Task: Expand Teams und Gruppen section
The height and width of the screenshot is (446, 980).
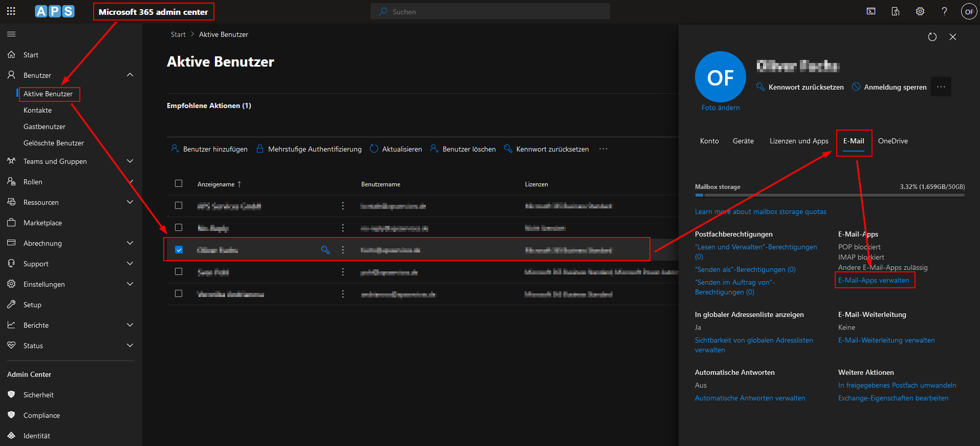Action: 130,161
